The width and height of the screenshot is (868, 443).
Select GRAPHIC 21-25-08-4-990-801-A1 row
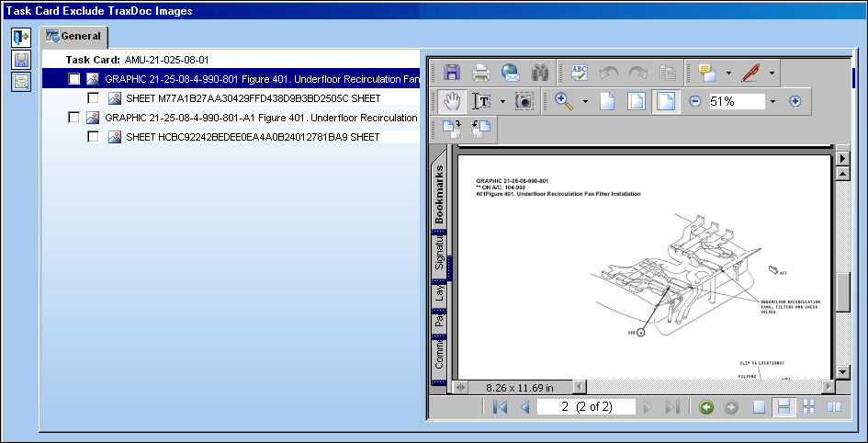click(231, 118)
